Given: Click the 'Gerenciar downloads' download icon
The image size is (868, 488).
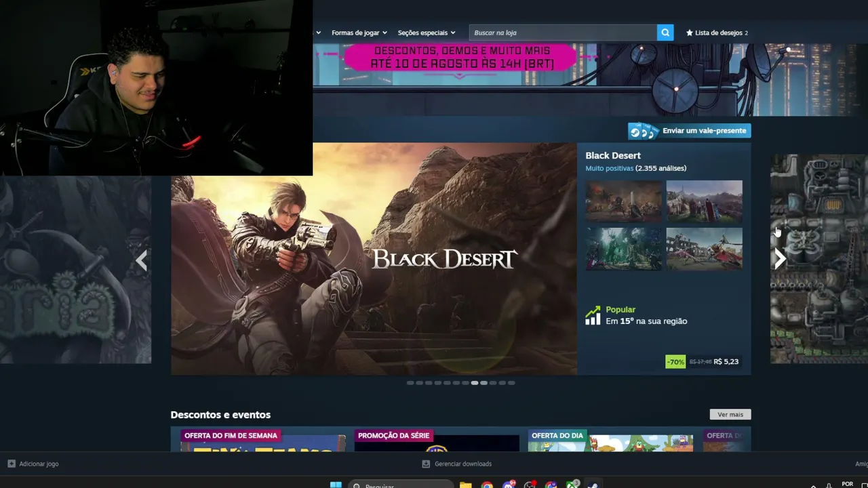Looking at the screenshot, I should [x=426, y=464].
